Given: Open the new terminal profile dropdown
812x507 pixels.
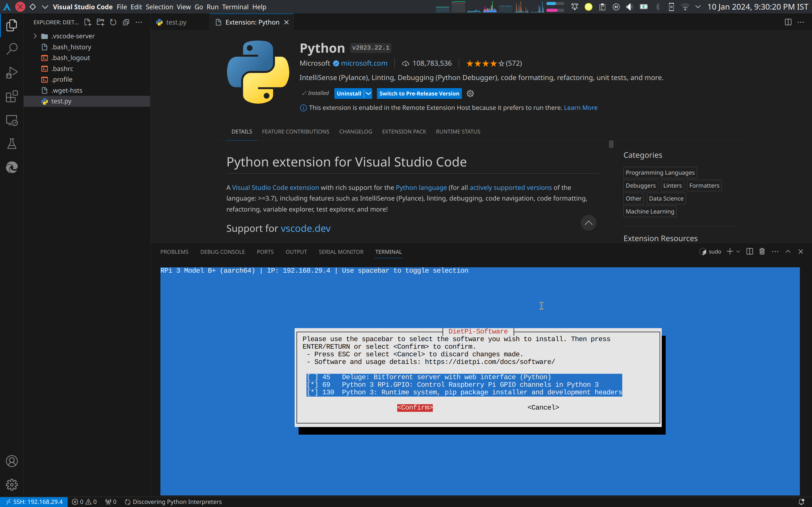Looking at the screenshot, I should (x=738, y=252).
